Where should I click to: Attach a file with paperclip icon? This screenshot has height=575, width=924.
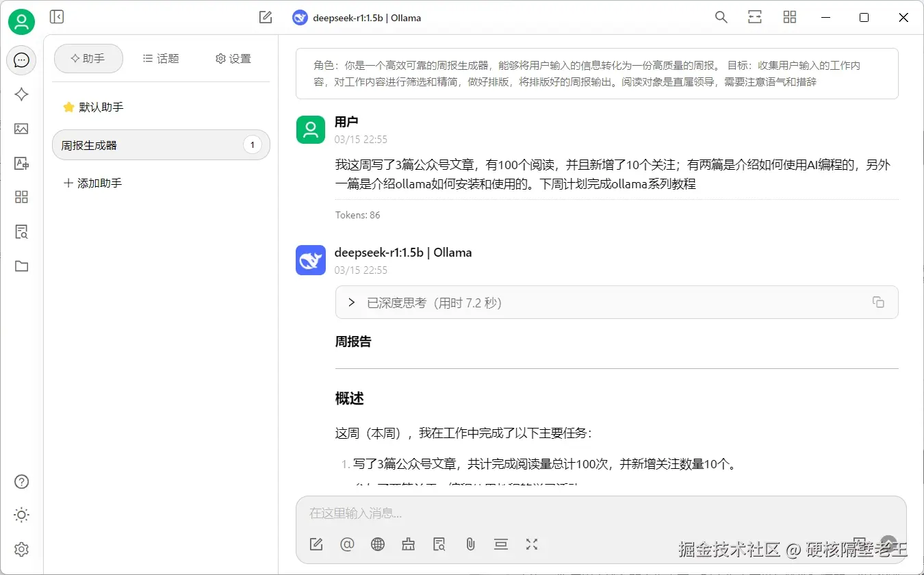470,544
